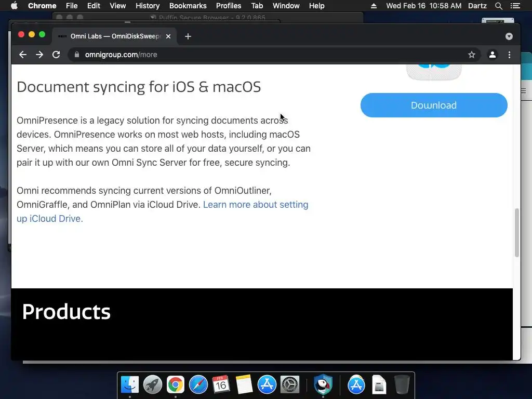This screenshot has height=399, width=532.
Task: Click the Puffin Secure Browser window title behind Chrome
Action: click(x=212, y=17)
